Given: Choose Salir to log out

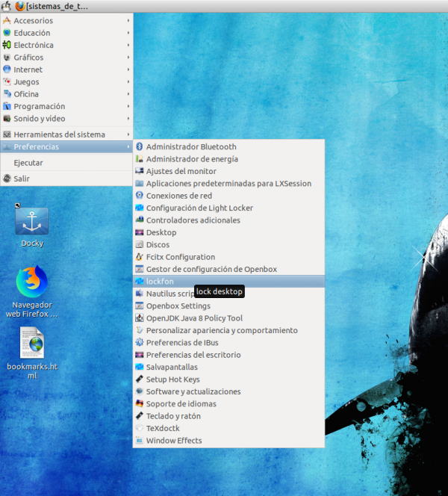Looking at the screenshot, I should 66,179.
